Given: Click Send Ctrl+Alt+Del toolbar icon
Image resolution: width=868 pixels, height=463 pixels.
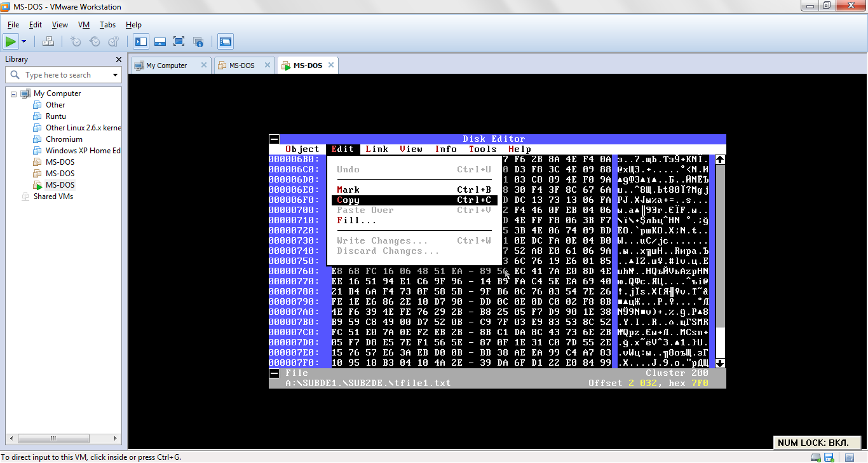Looking at the screenshot, I should (x=48, y=42).
